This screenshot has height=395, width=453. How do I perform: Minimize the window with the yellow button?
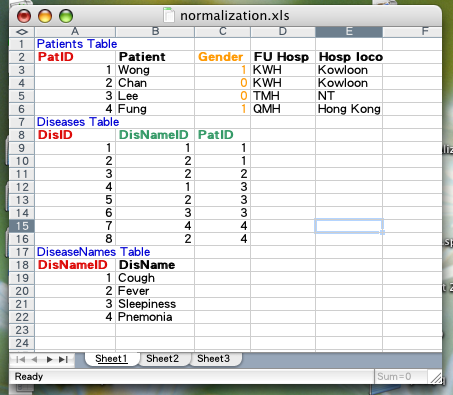tap(45, 16)
